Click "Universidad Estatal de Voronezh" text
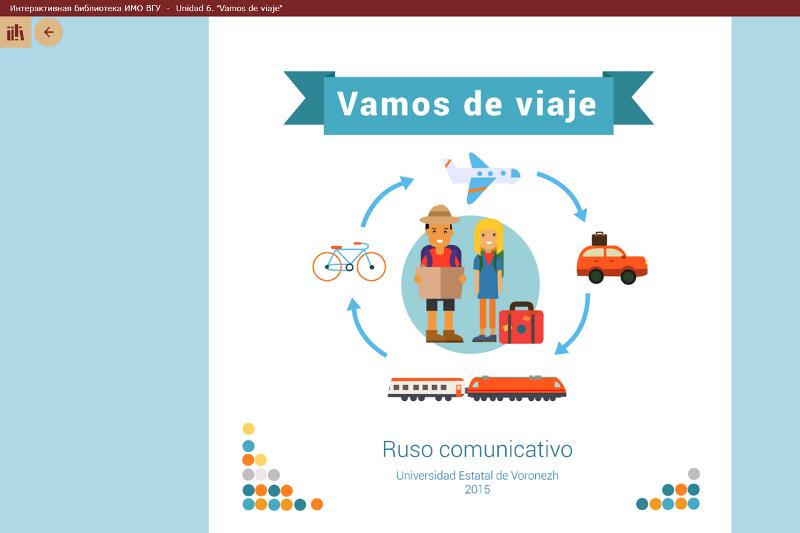This screenshot has width=800, height=533. click(477, 475)
